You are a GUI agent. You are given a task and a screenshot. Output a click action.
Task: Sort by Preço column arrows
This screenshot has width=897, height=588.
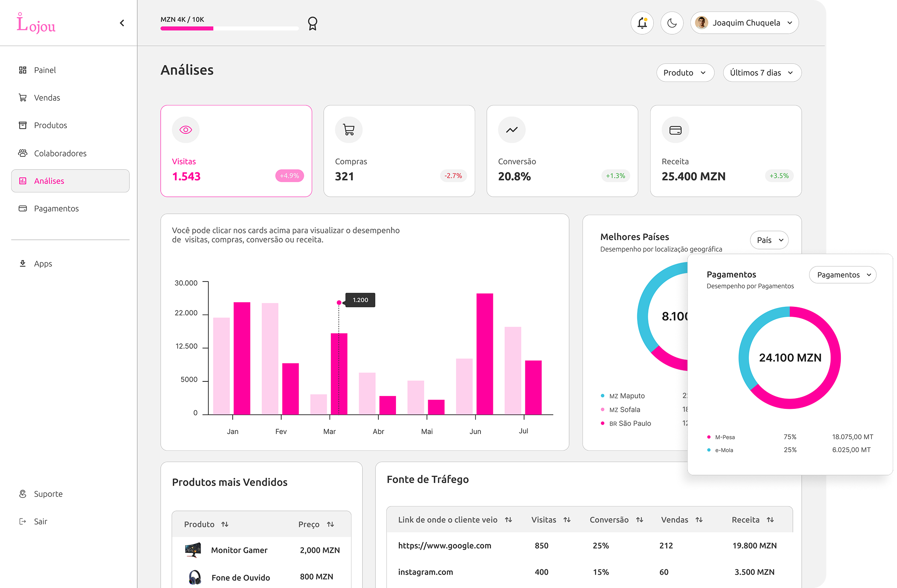[330, 524]
